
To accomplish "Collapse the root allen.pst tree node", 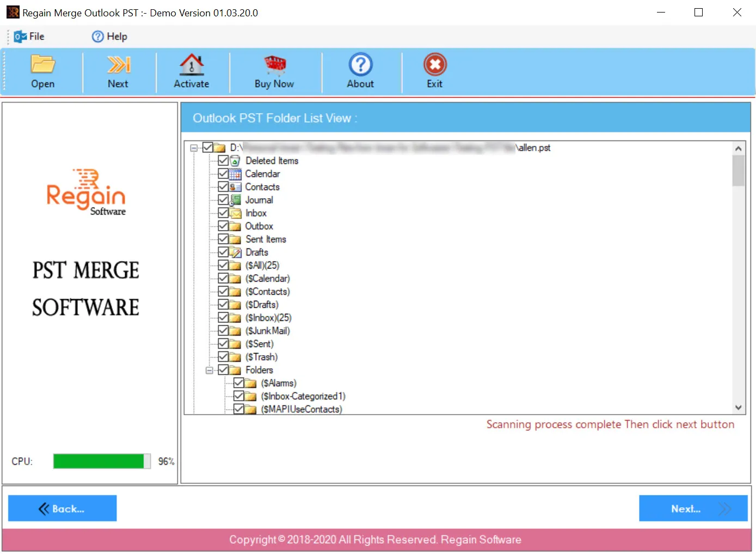I will (x=194, y=148).
